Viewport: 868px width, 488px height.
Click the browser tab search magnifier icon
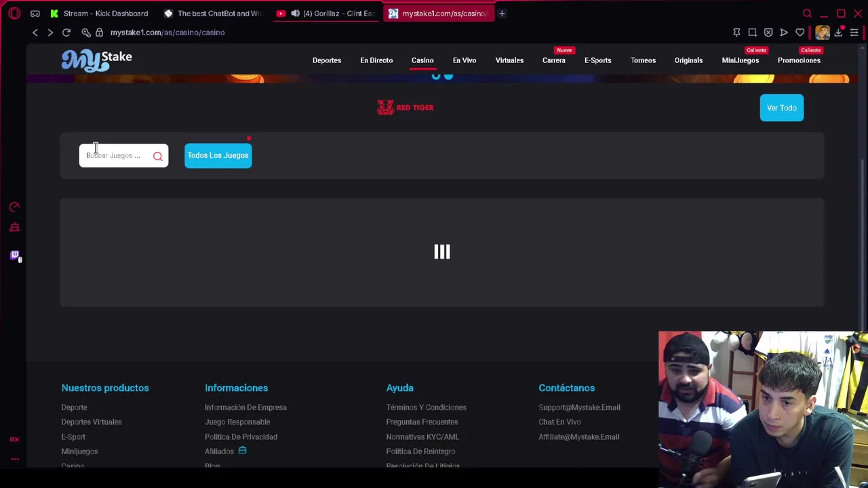[x=807, y=14]
